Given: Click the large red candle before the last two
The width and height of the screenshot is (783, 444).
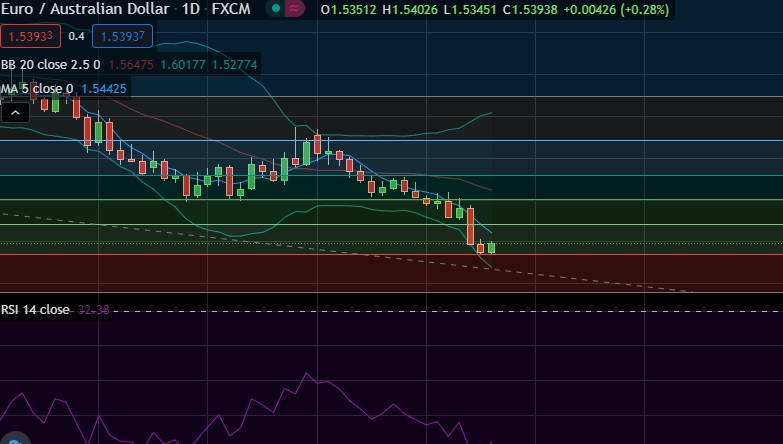Looking at the screenshot, I should (x=470, y=226).
